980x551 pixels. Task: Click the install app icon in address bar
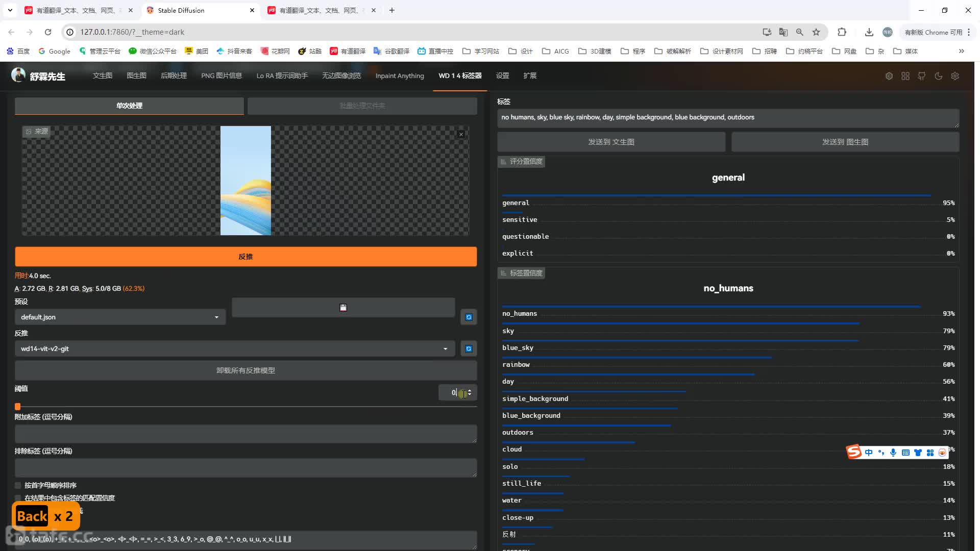pos(767,32)
